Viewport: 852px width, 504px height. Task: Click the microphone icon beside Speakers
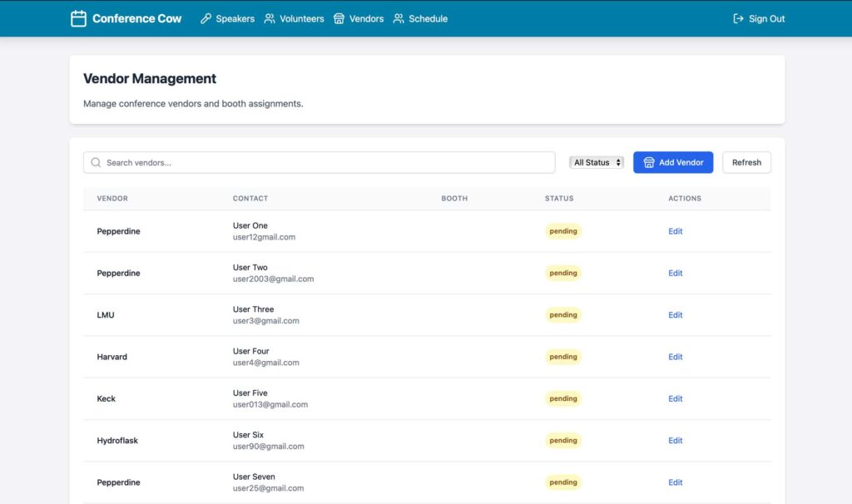coord(206,18)
